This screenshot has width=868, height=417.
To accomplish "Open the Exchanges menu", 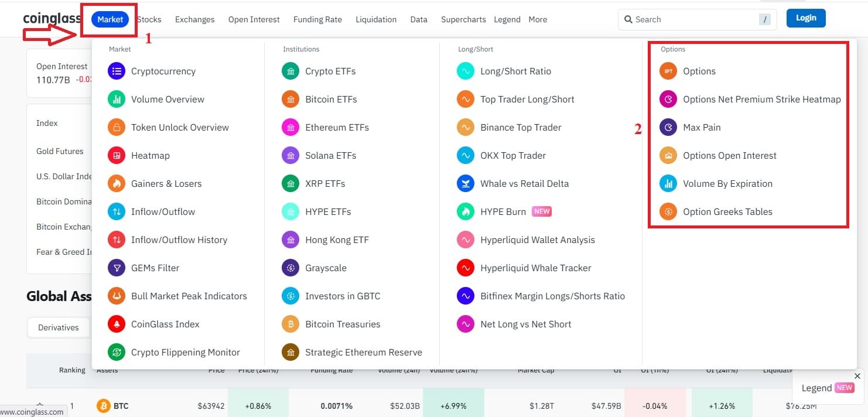I will click(195, 19).
